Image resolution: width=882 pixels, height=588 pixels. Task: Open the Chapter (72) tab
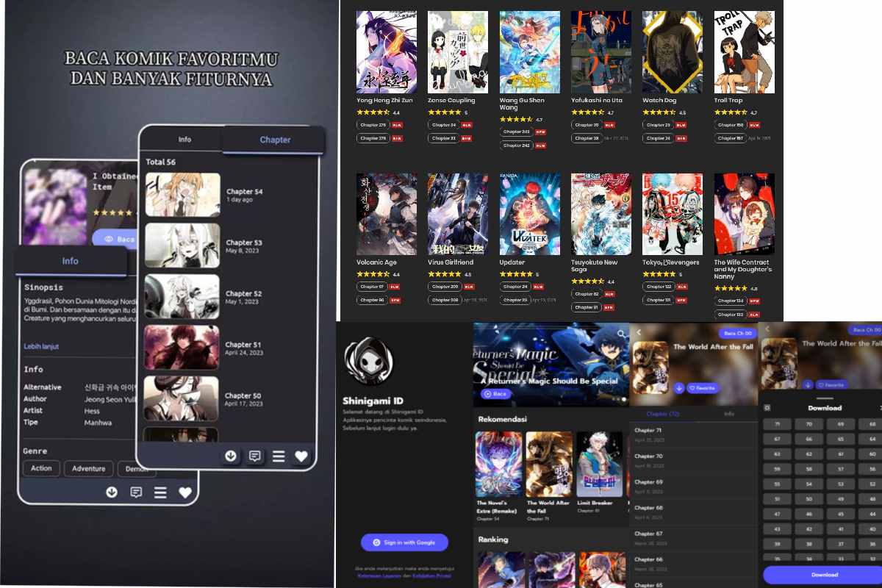[x=662, y=414]
